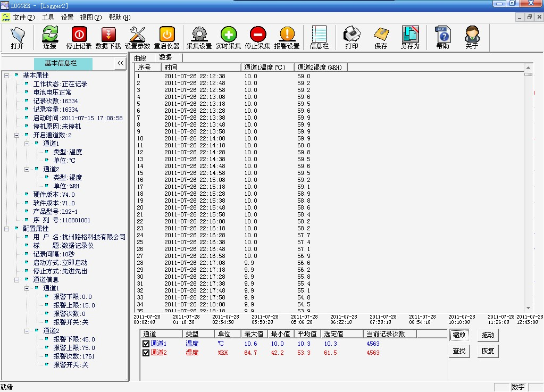Click the 恢复 (Restore) button
Image resolution: width=544 pixels, height=392 pixels.
488,351
